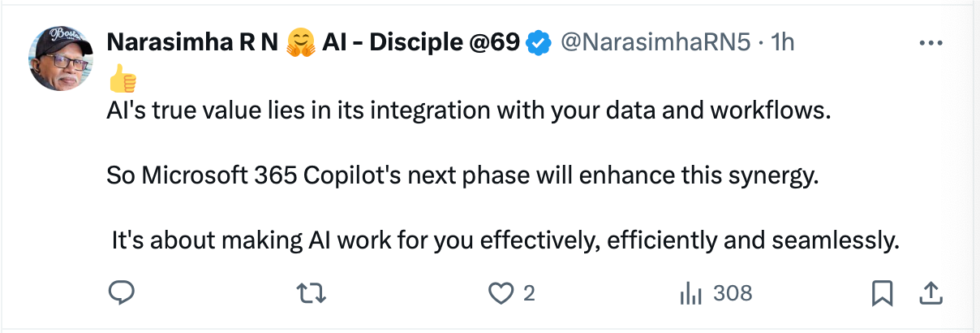Click the like count of 2
Image resolution: width=980 pixels, height=333 pixels.
pos(529,292)
